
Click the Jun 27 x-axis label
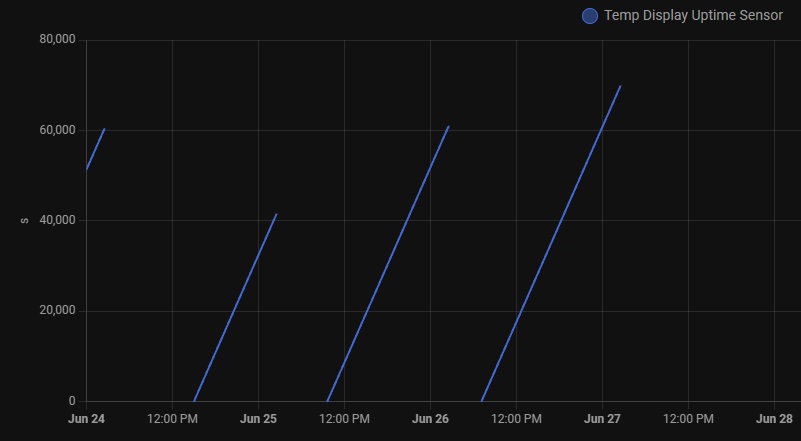[x=602, y=419]
